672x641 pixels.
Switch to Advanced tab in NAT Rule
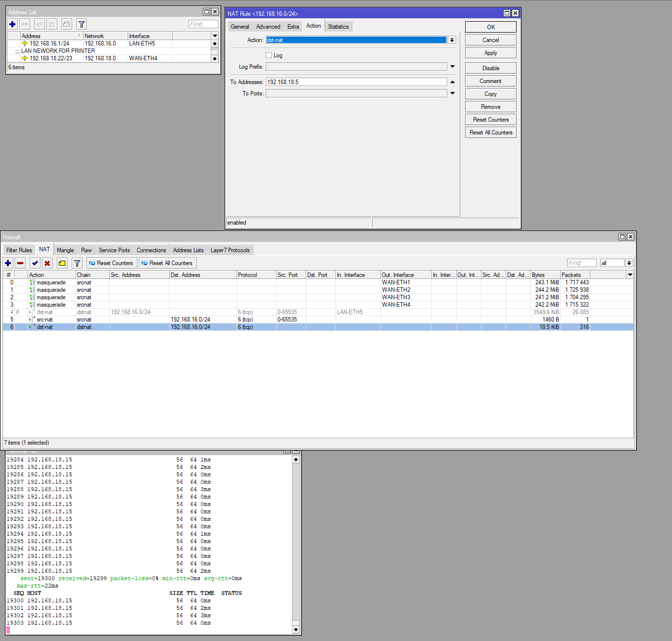pos(268,27)
